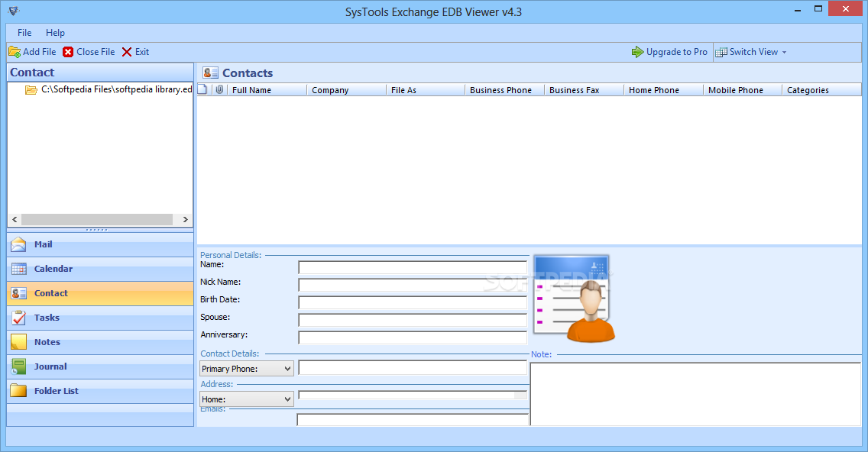Click the folder icon of softpedia library tree node
868x452 pixels.
(x=31, y=89)
